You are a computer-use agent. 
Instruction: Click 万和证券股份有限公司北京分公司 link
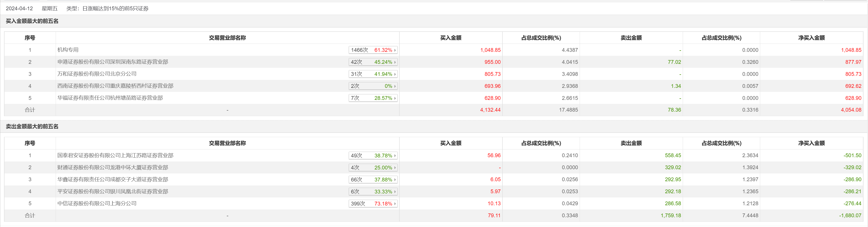[x=97, y=74]
